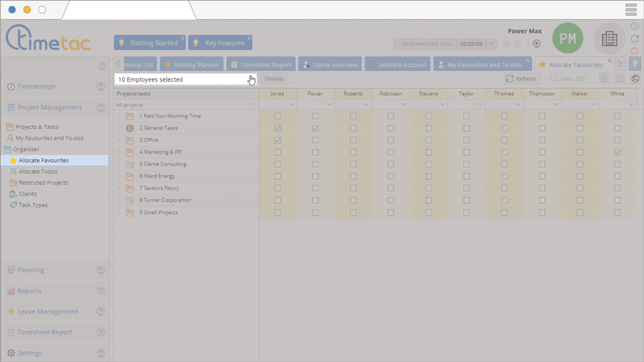Screen dimensions: 644x362
Task: Click the red power logout icon
Action: click(x=634, y=51)
